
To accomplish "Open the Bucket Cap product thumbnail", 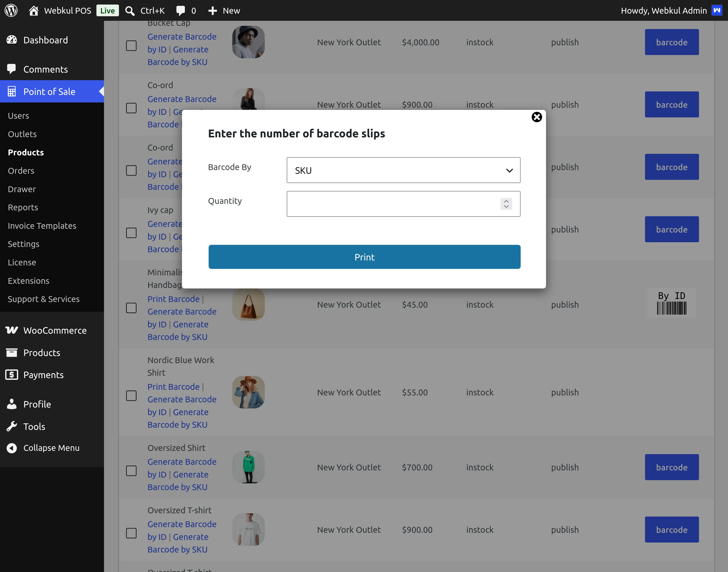I will coord(249,42).
